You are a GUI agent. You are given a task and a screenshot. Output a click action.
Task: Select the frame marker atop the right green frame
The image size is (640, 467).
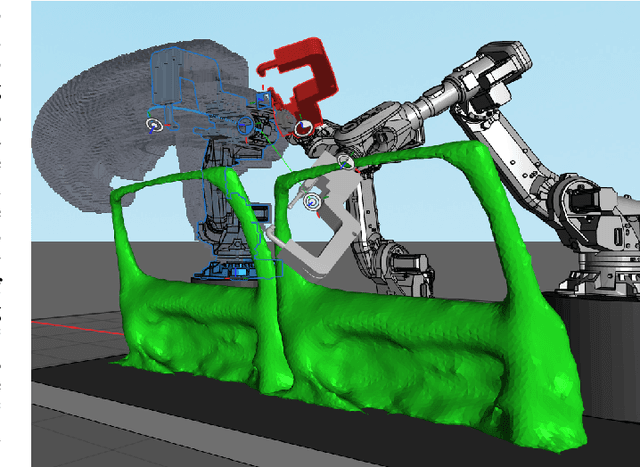point(346,161)
